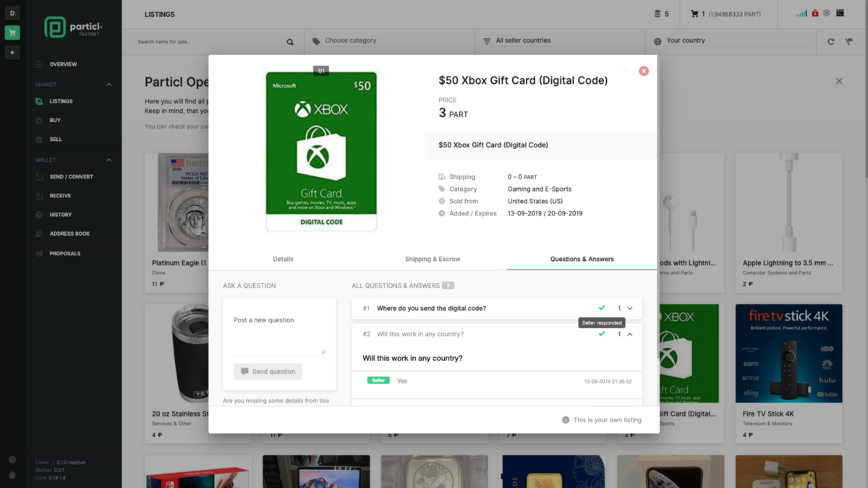Select the green Market cart icon in side rail
The height and width of the screenshot is (488, 868).
[12, 33]
